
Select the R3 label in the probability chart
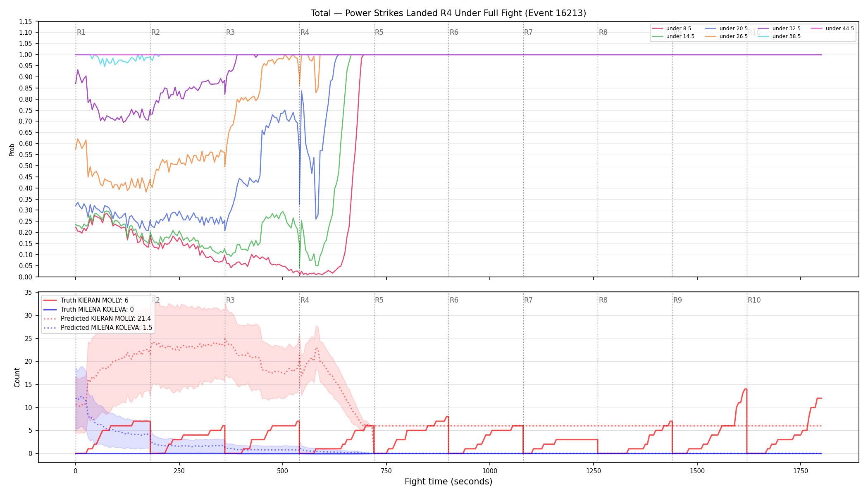pos(230,32)
